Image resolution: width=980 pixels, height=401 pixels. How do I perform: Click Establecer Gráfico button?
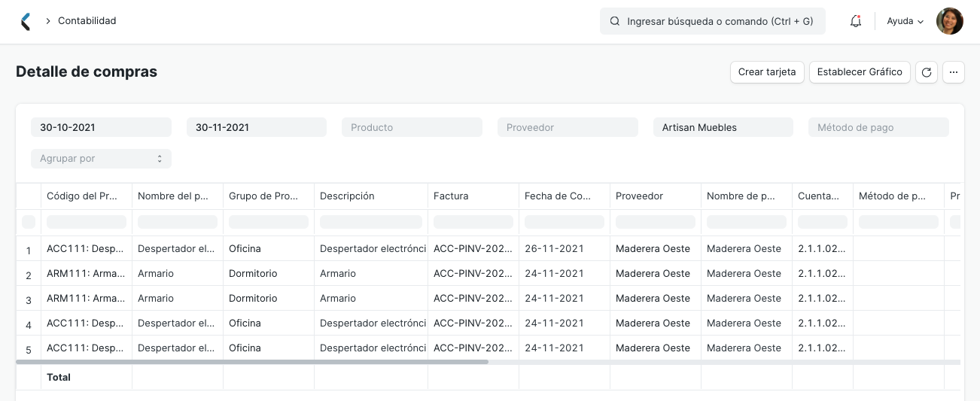(860, 72)
